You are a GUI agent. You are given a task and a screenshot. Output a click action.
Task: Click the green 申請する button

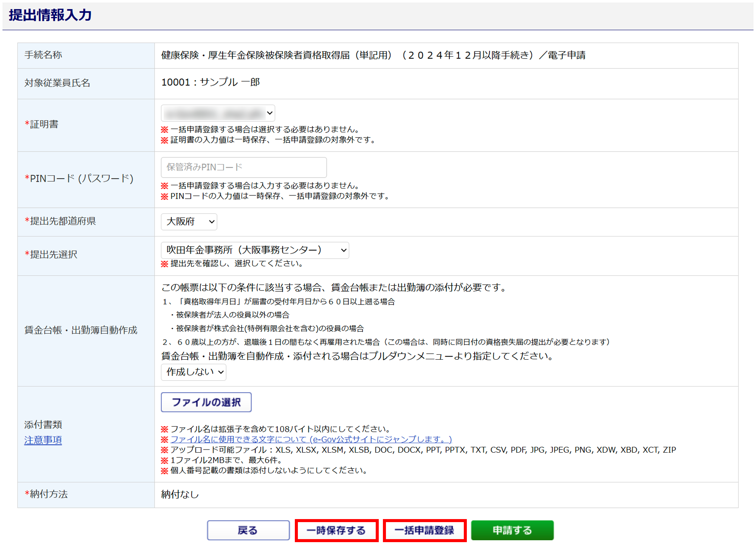[x=512, y=530]
